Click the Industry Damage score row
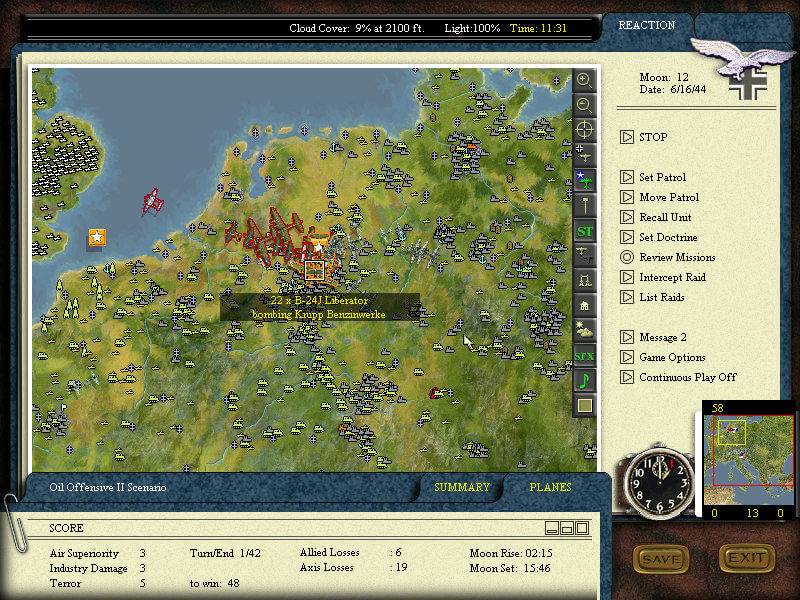 point(97,568)
